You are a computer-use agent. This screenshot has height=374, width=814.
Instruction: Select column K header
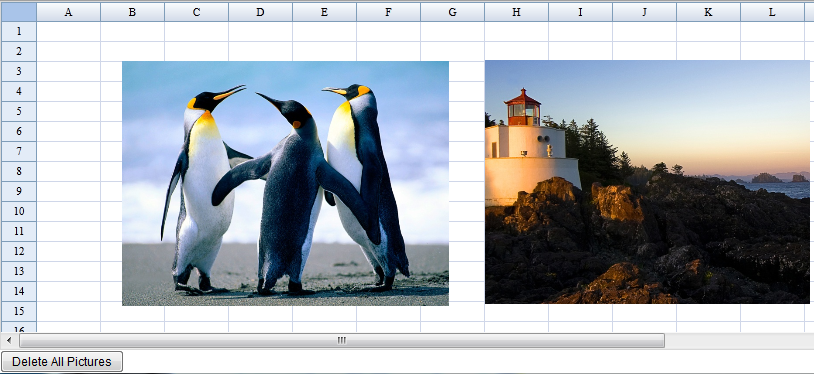click(709, 12)
